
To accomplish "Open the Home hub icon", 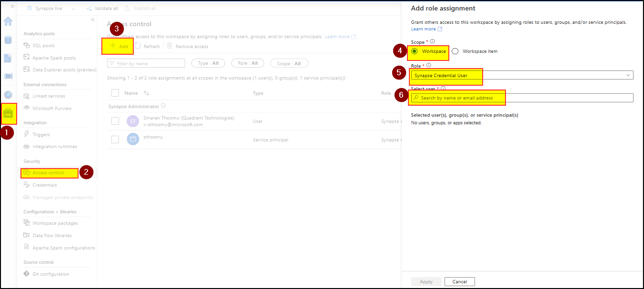I will point(8,22).
